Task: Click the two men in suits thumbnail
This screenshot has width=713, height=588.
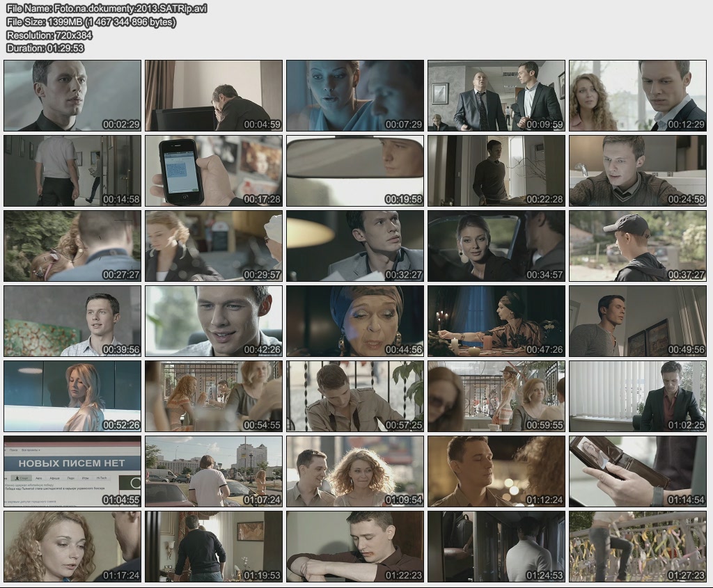Action: point(496,95)
